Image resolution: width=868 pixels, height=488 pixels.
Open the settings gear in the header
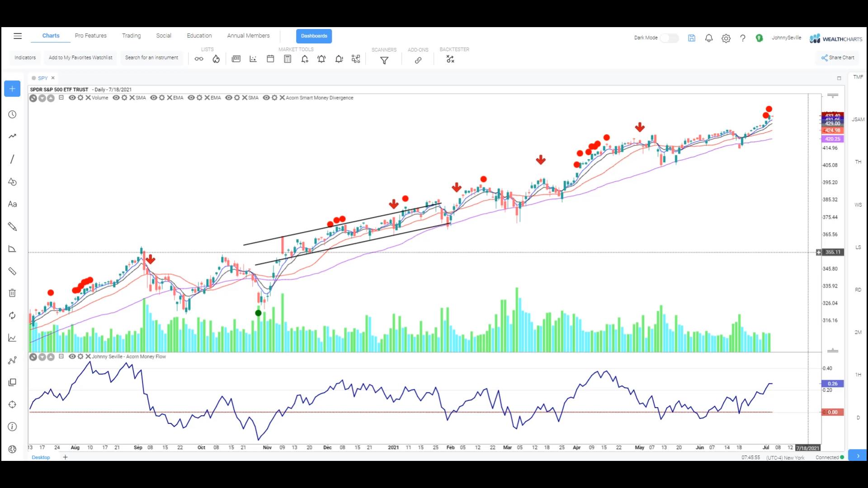tap(726, 38)
